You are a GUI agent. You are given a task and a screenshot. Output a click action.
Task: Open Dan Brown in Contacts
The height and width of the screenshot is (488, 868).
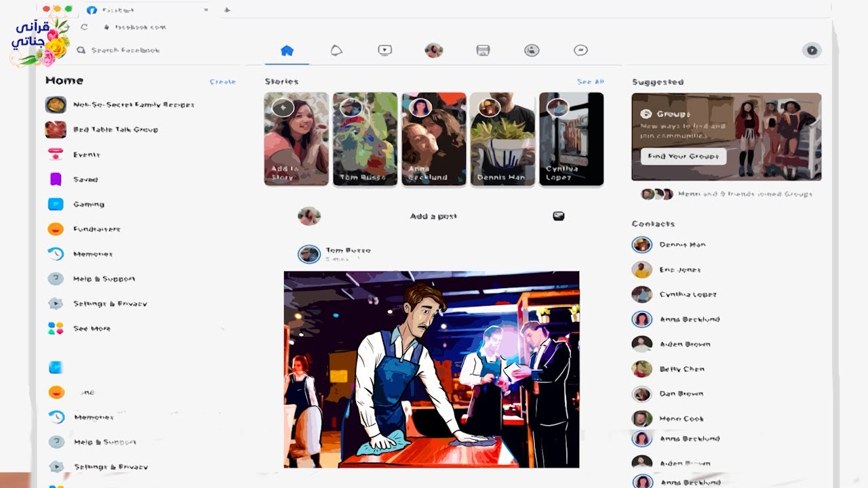point(668,394)
